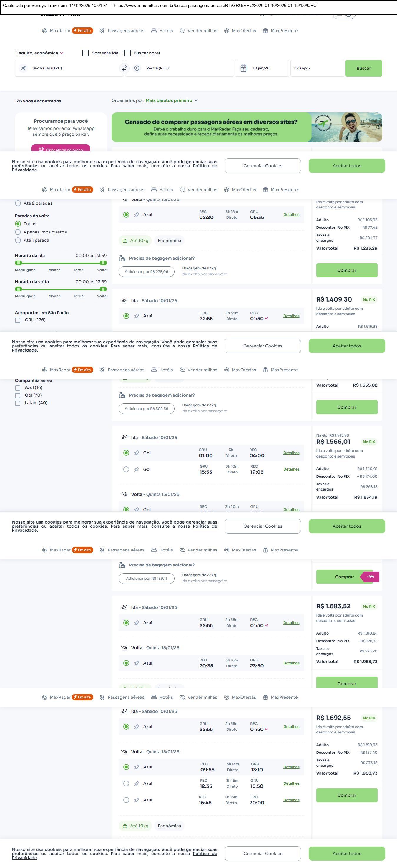Check the Latam (40) airline filter

(x=18, y=403)
